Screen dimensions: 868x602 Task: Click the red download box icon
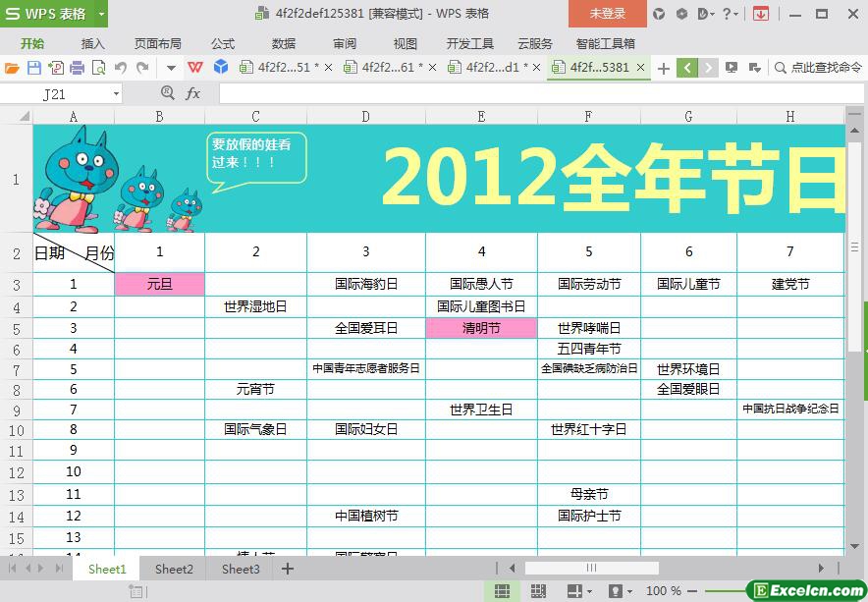(x=761, y=14)
